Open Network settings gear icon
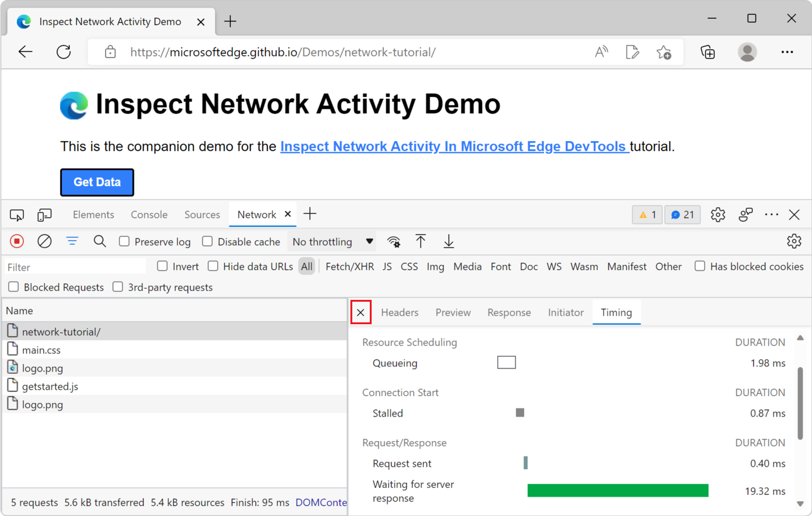The width and height of the screenshot is (812, 516). point(794,241)
